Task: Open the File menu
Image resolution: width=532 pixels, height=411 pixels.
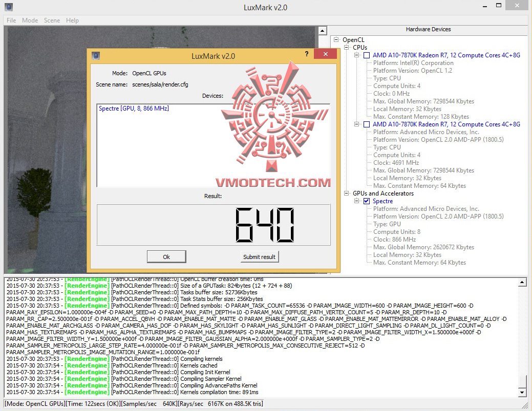Action: coord(11,20)
